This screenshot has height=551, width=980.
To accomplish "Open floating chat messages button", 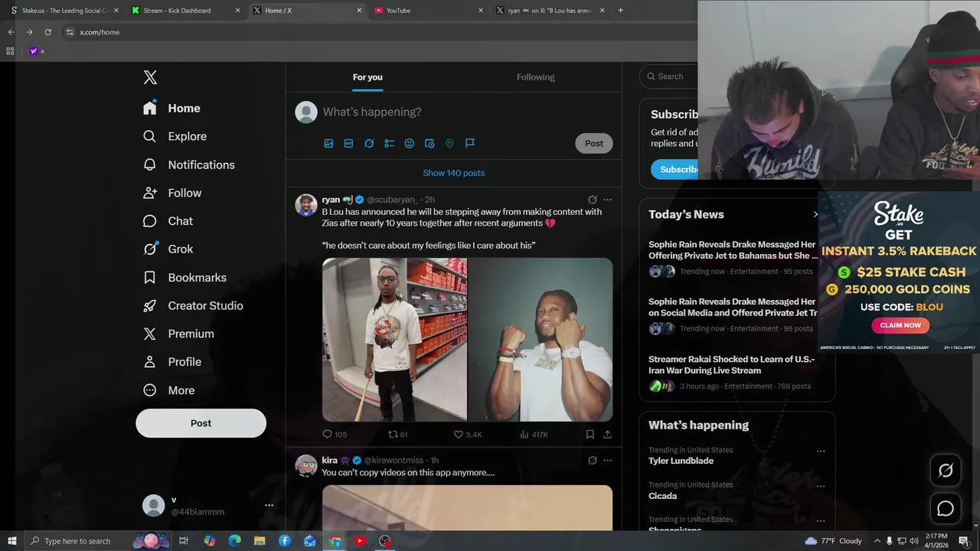I will (946, 509).
